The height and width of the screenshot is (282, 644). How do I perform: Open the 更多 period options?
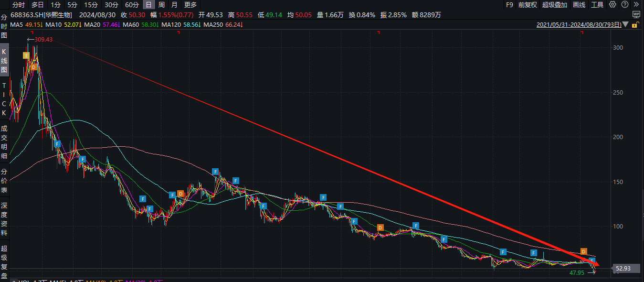190,5
